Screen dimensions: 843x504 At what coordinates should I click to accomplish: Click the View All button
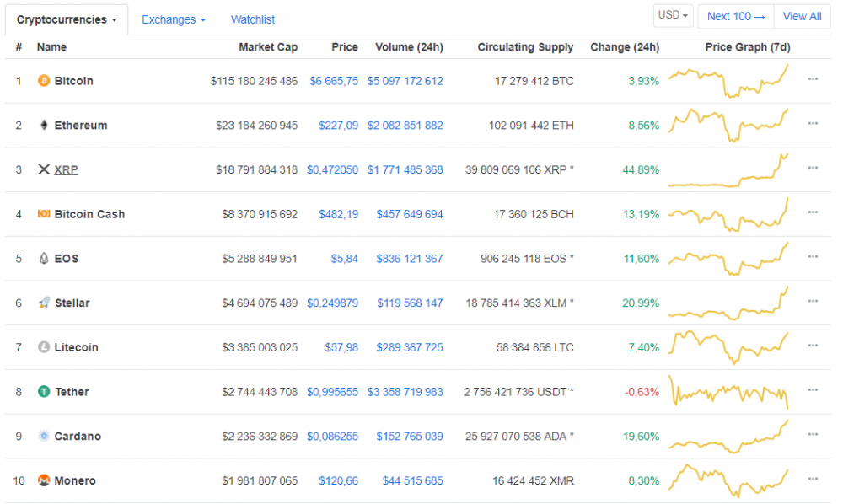point(802,16)
